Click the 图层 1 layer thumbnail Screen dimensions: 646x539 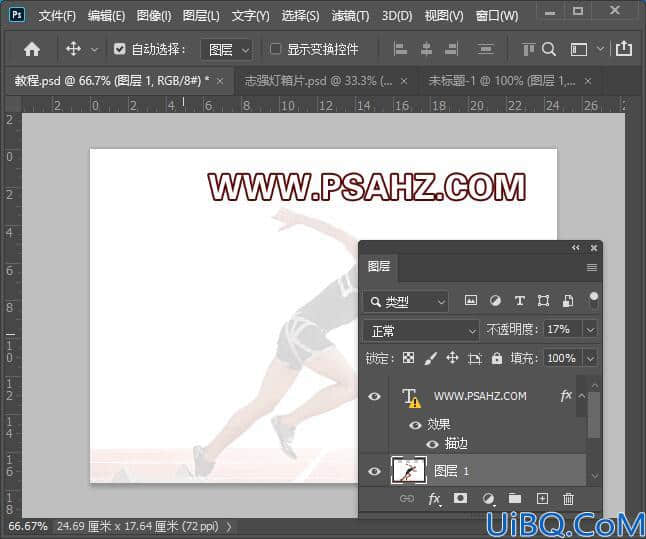409,470
